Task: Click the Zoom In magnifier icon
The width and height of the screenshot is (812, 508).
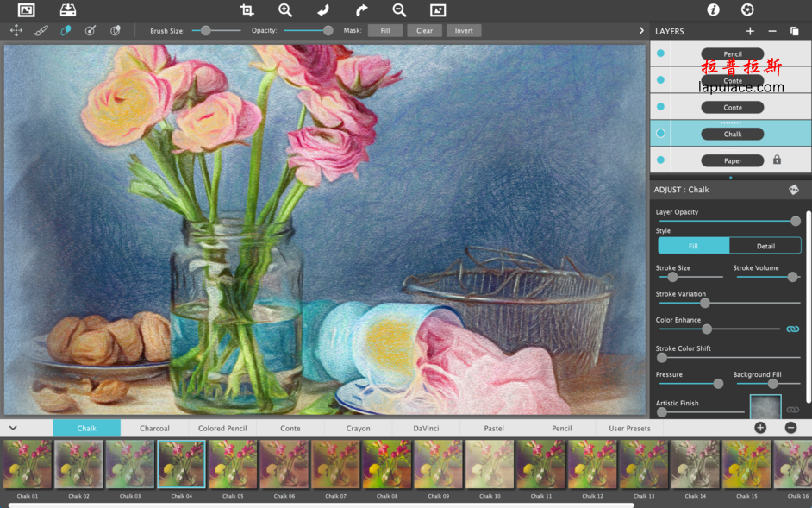Action: pyautogui.click(x=284, y=10)
